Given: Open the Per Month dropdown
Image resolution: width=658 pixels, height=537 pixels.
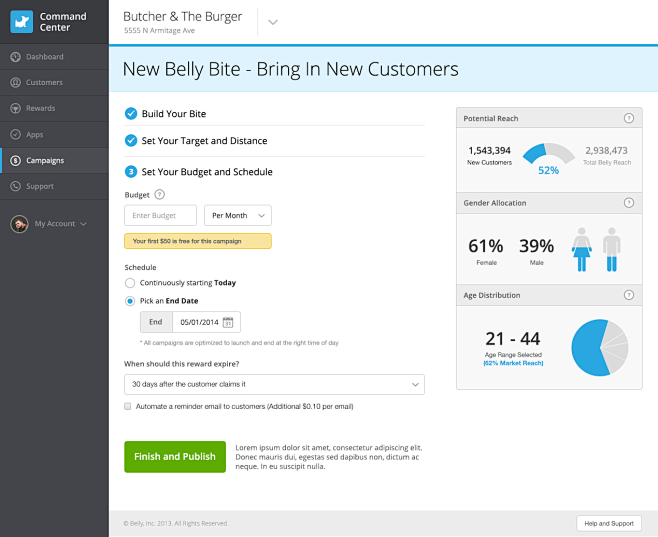Looking at the screenshot, I should click(238, 215).
